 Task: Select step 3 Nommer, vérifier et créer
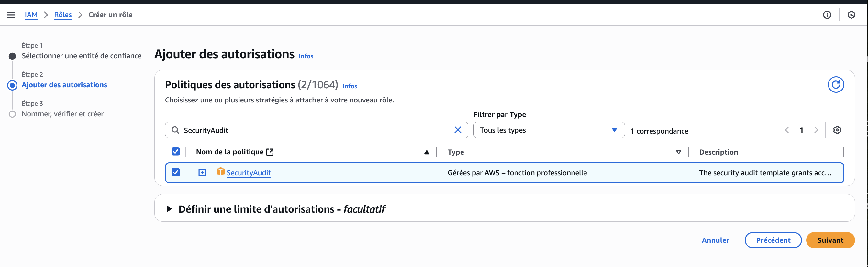[x=63, y=114]
